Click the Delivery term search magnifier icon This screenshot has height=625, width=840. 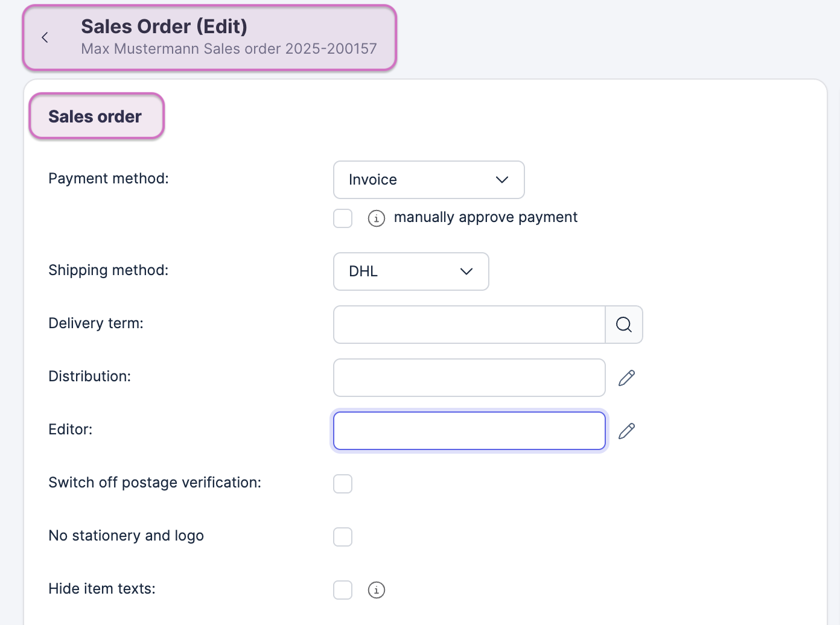point(624,325)
